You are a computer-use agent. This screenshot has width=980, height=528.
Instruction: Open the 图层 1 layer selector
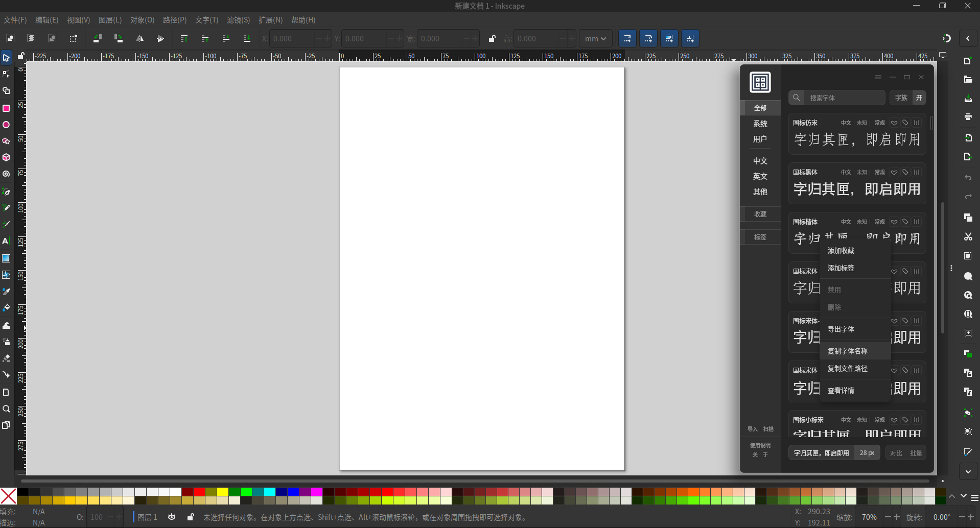coord(147,517)
